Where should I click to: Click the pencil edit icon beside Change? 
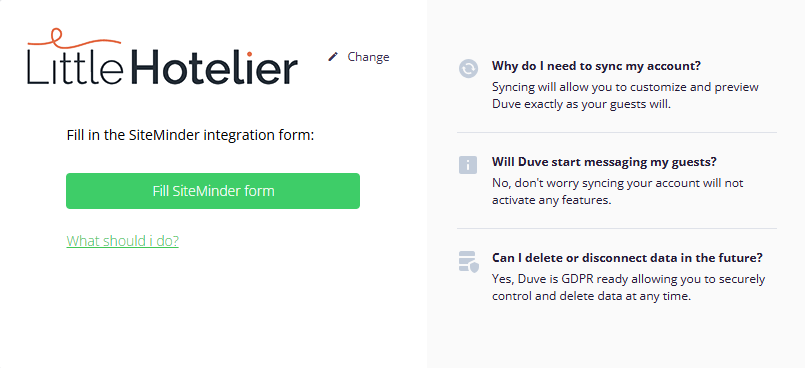point(333,56)
